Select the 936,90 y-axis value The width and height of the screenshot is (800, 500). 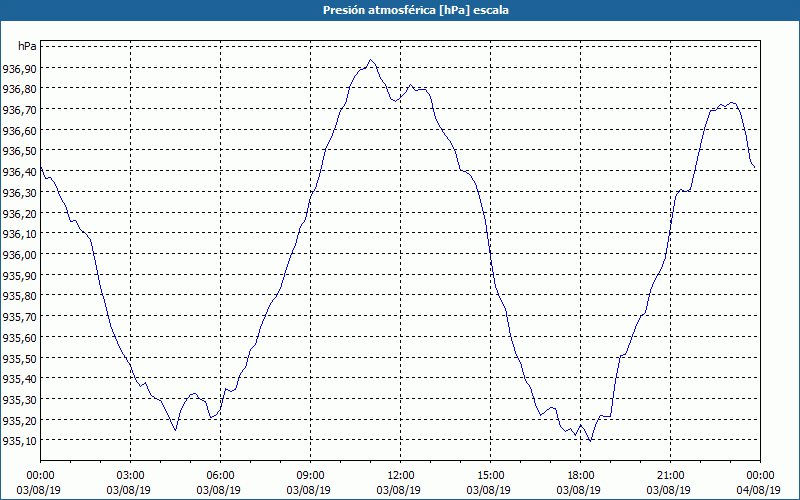pyautogui.click(x=19, y=68)
